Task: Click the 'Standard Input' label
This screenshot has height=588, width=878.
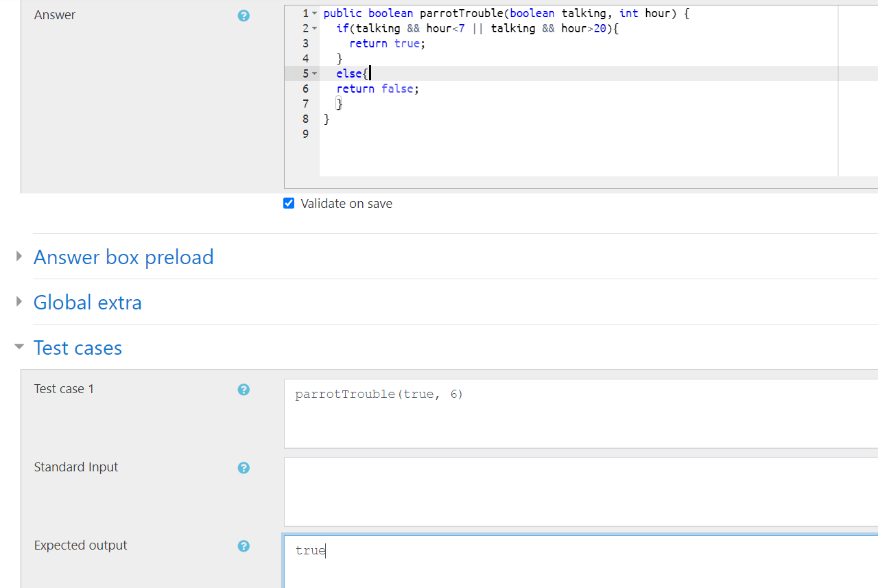Action: click(x=76, y=467)
